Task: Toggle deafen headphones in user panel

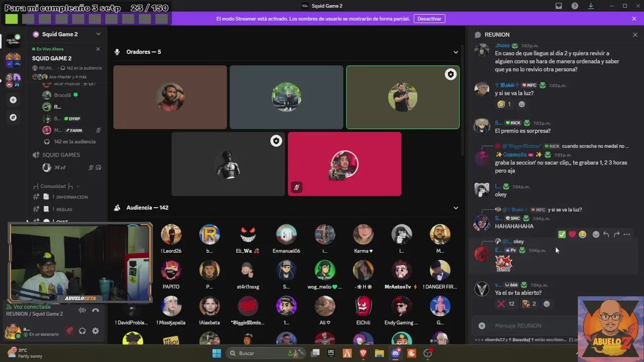Action: 82,331
